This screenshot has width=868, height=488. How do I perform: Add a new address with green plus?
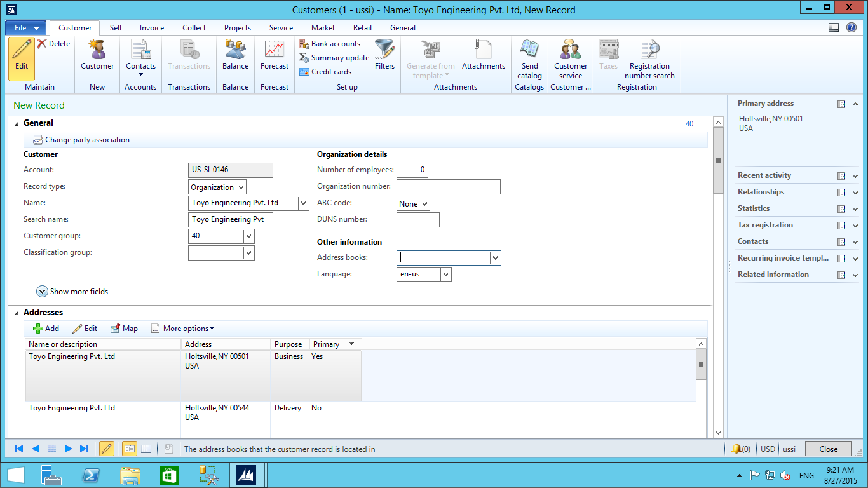point(46,329)
